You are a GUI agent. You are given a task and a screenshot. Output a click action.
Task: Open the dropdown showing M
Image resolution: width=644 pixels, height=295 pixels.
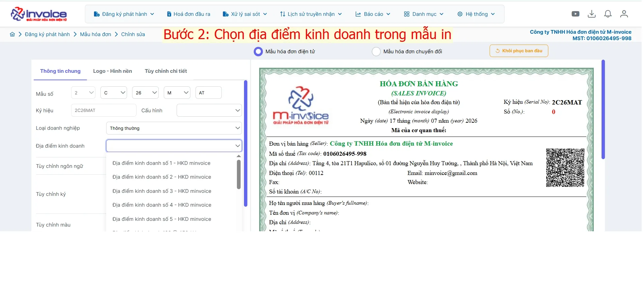click(x=177, y=93)
